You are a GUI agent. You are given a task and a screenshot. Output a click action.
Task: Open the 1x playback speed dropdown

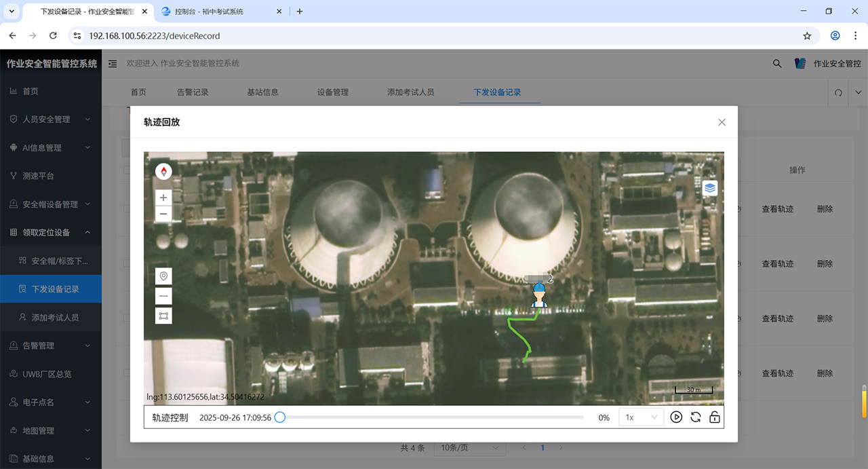click(x=641, y=417)
